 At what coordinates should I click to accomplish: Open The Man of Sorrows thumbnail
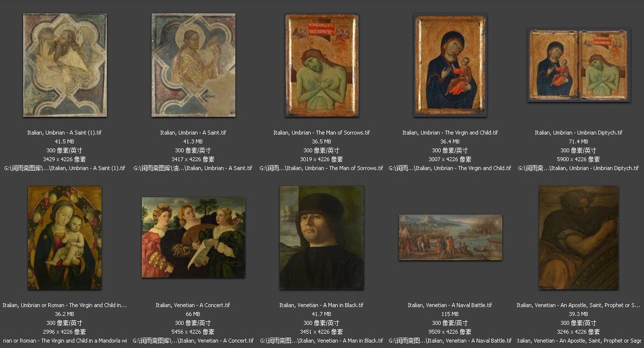322,65
